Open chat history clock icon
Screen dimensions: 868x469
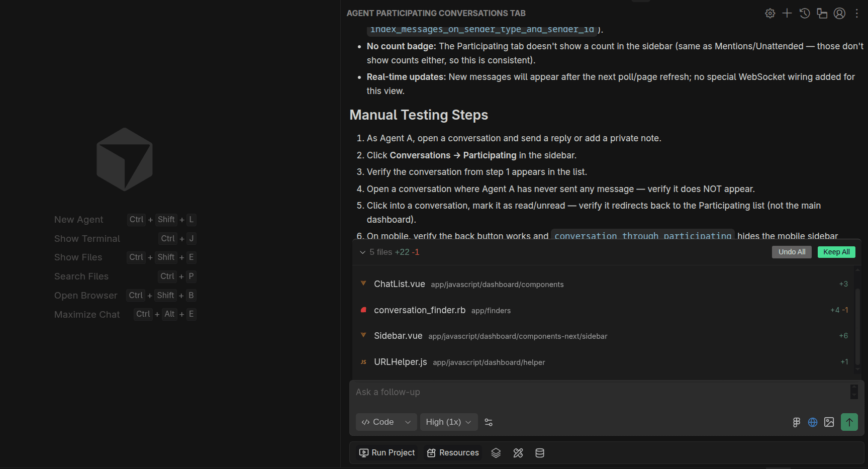pyautogui.click(x=805, y=14)
